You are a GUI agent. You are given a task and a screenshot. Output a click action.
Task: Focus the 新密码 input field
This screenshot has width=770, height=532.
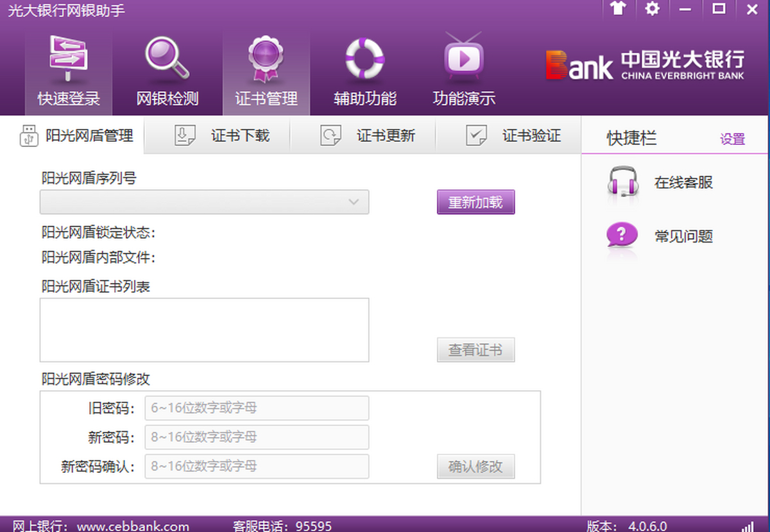[x=257, y=437]
